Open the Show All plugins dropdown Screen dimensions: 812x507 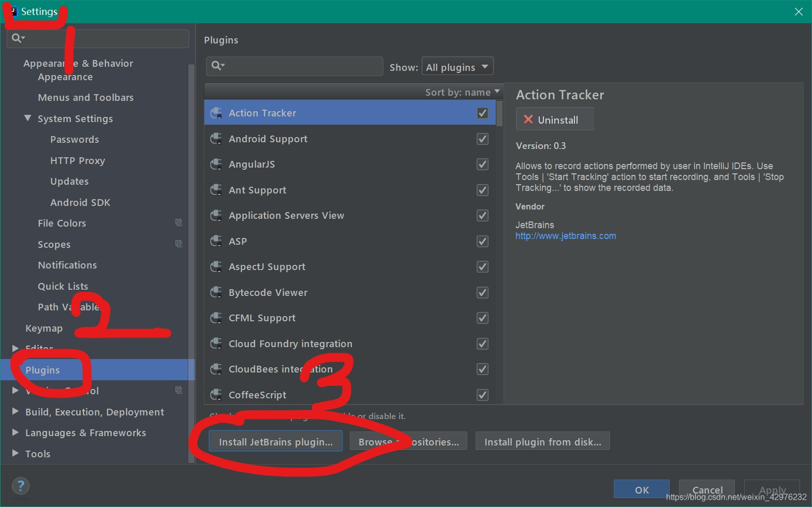tap(457, 67)
